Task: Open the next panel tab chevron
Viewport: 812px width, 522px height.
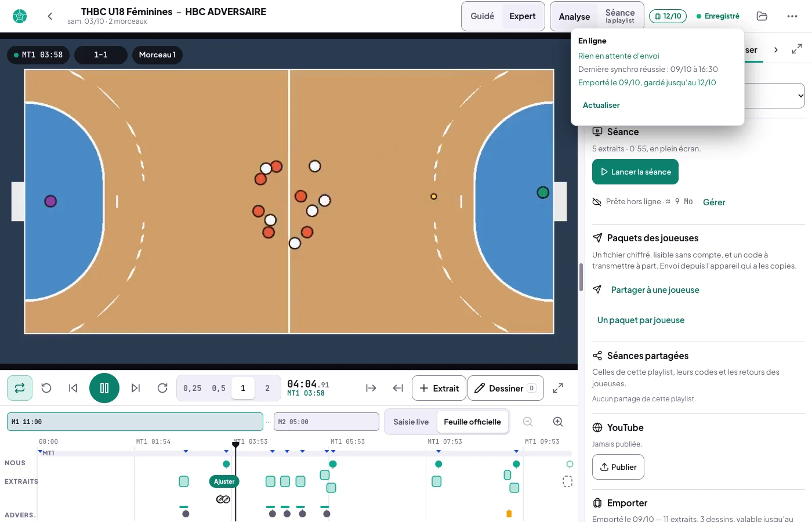Action: [x=776, y=50]
